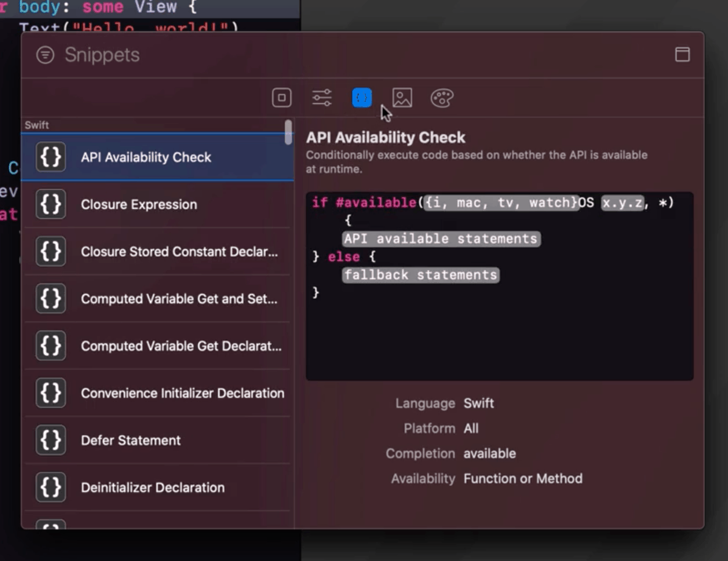This screenshot has height=561, width=728.
Task: Click the braces icon beside Defer Statement
Action: pos(49,440)
